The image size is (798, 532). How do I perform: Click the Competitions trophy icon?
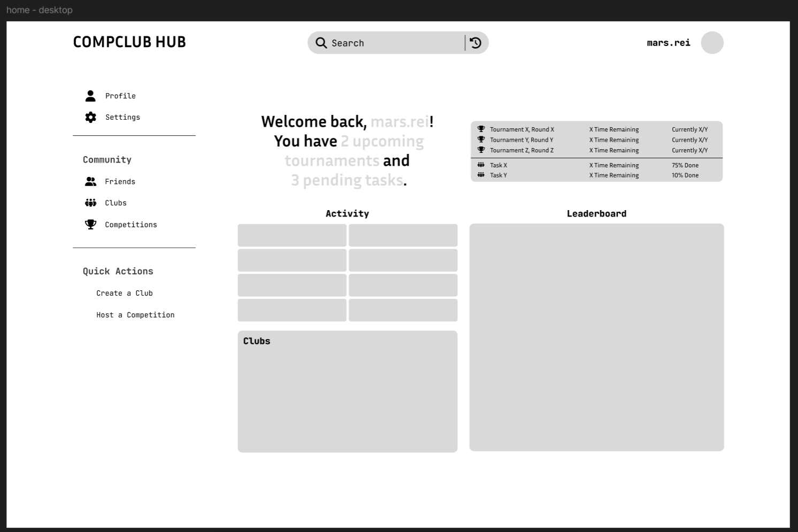(x=90, y=225)
